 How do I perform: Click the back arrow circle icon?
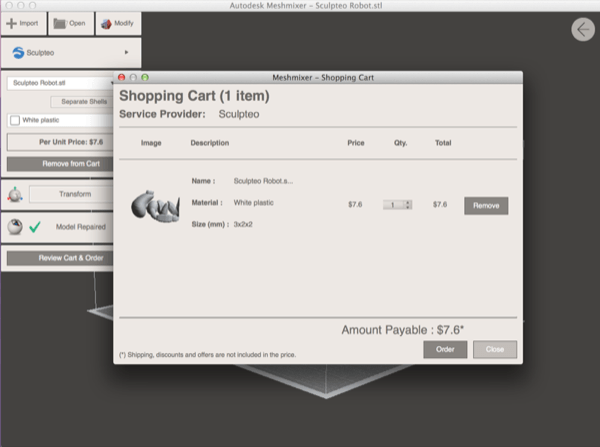point(583,30)
